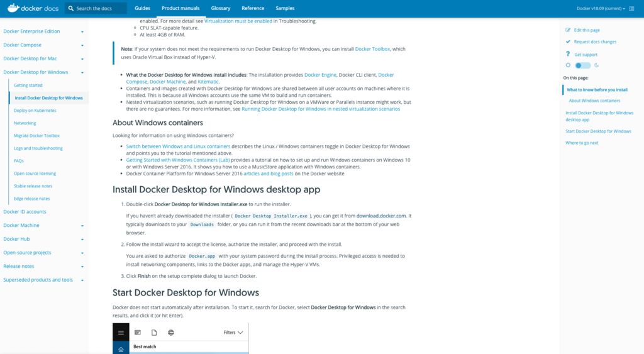Image resolution: width=644 pixels, height=354 pixels.
Task: Click the Search the docs field
Action: pos(96,8)
